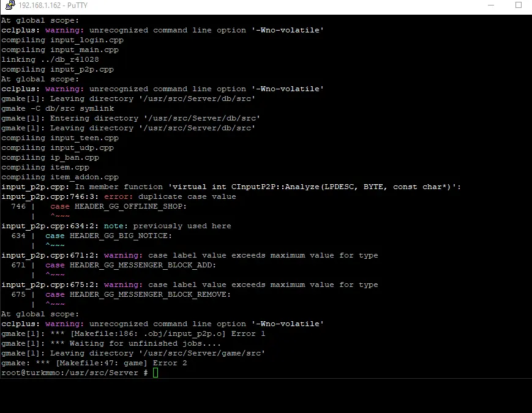Click line number 746 in compiler output
This screenshot has height=413, width=532.
[18, 206]
